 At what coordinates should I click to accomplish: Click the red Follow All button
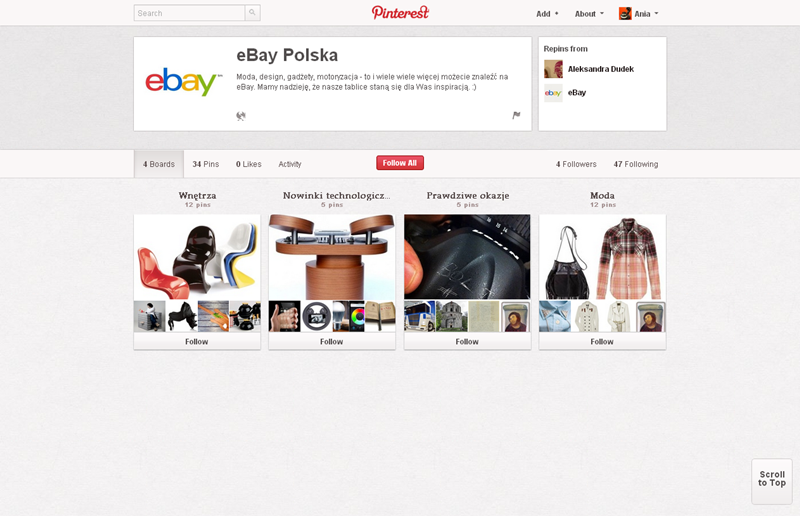pos(400,163)
